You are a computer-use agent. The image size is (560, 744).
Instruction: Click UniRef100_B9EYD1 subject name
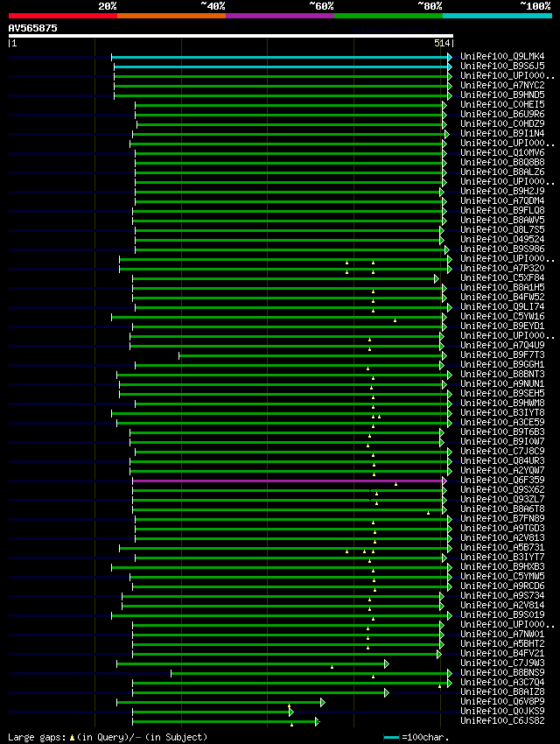tap(502, 326)
